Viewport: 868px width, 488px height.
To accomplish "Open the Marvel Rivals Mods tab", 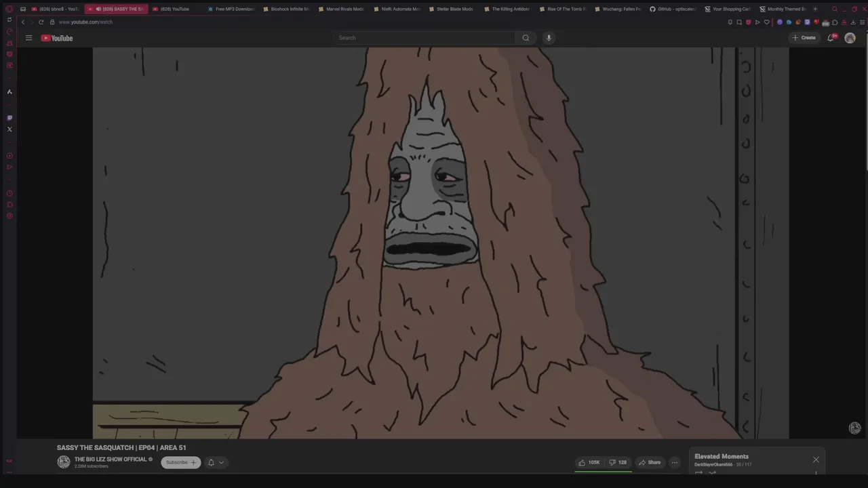I will tap(341, 9).
